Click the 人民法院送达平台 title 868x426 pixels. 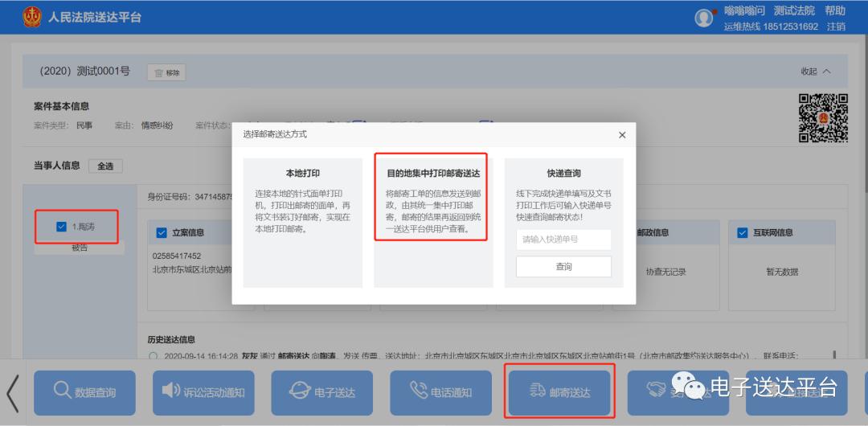[x=95, y=17]
